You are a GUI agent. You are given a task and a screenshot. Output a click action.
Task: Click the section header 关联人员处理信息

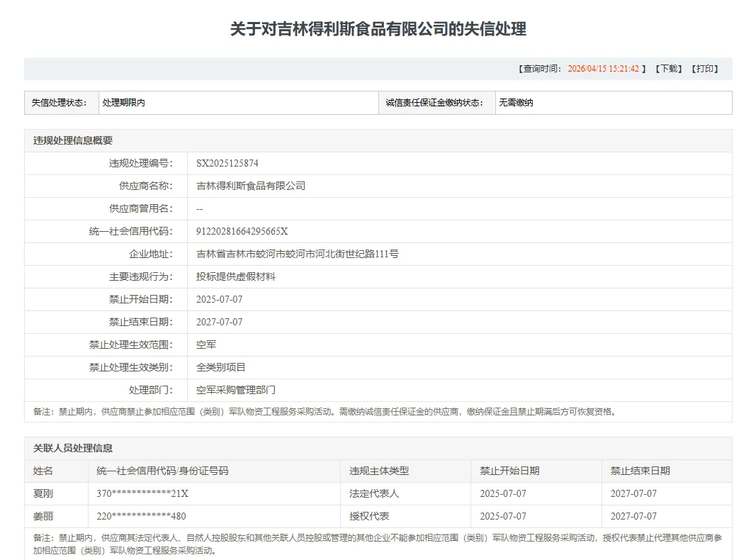[x=74, y=448]
